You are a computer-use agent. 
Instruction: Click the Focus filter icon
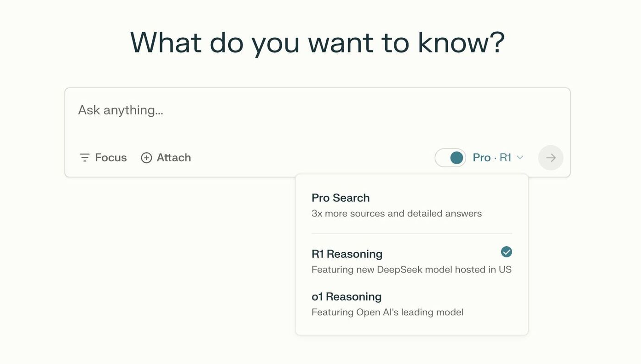click(85, 158)
